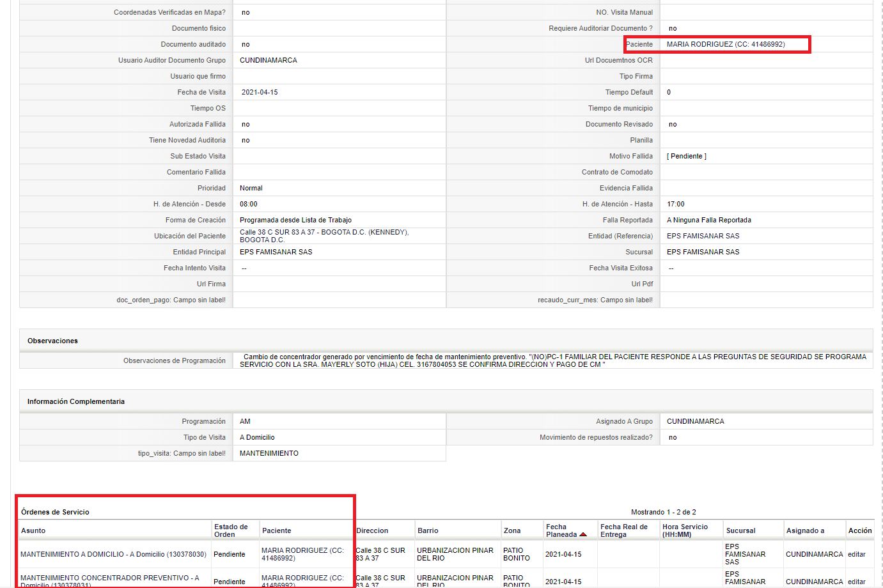Click the Fecha Planeada sort arrow icon
The width and height of the screenshot is (883, 588).
pyautogui.click(x=583, y=534)
